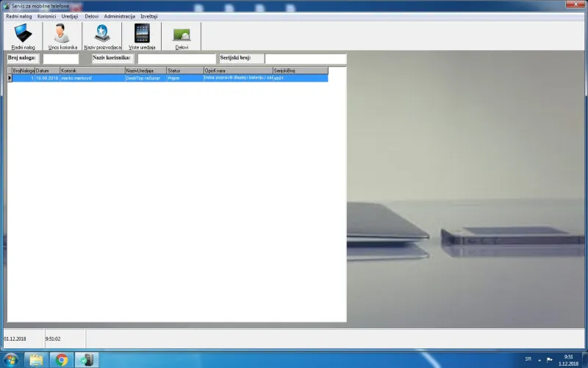This screenshot has width=588, height=368.
Task: Open the Delovi menu in menu bar
Action: [91, 16]
